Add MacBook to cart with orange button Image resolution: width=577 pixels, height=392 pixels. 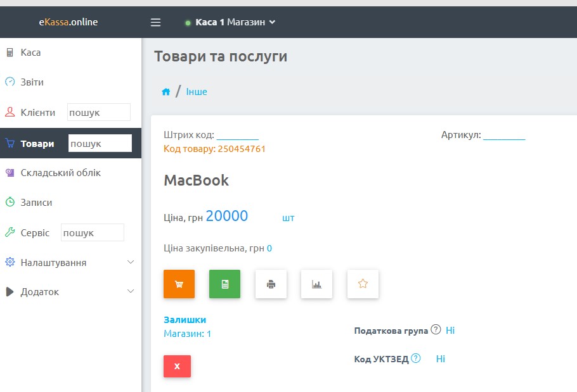coord(179,284)
